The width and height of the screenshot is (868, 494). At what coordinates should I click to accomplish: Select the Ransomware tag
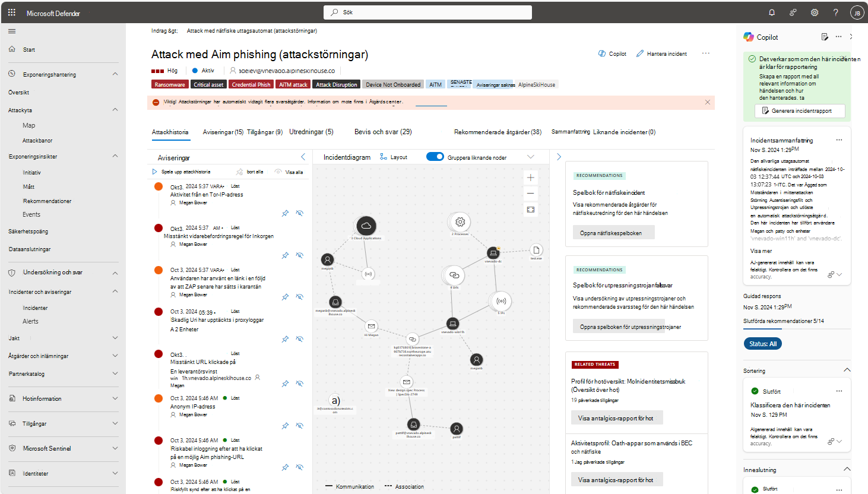[170, 84]
